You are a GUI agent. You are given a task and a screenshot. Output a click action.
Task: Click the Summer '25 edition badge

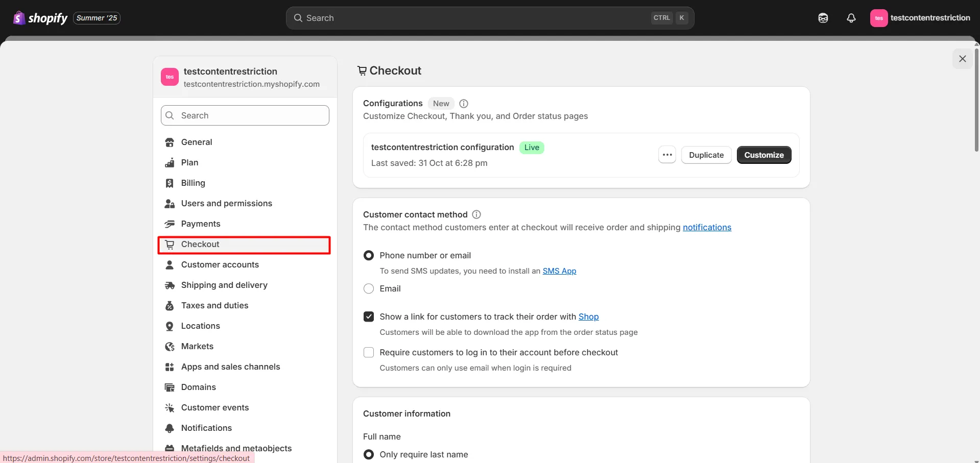tap(97, 18)
